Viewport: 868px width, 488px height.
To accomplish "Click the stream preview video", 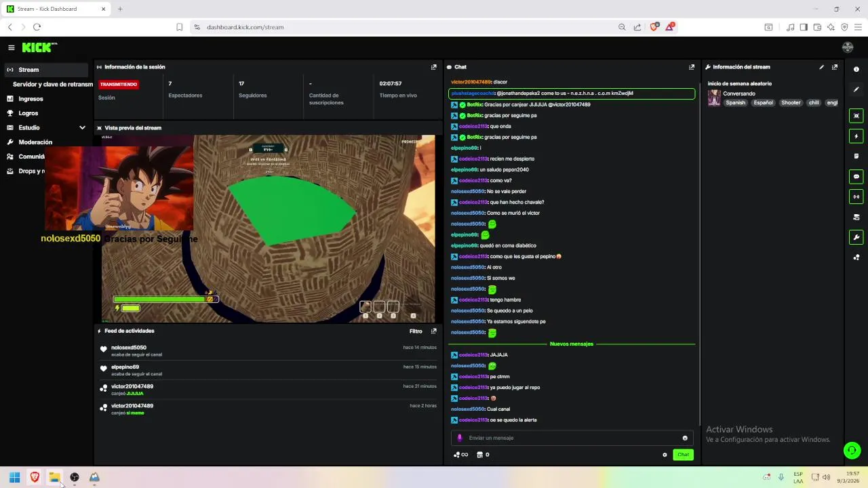I will [x=268, y=228].
